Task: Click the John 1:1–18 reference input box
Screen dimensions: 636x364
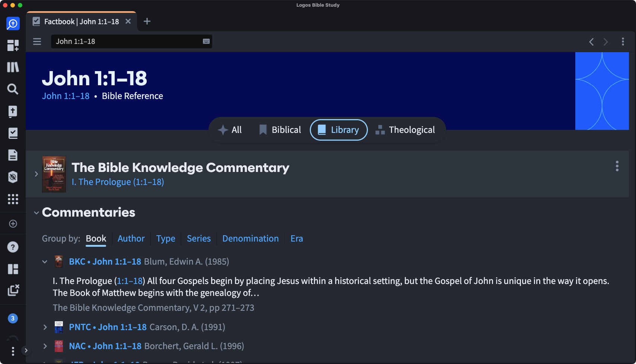Action: pos(127,41)
